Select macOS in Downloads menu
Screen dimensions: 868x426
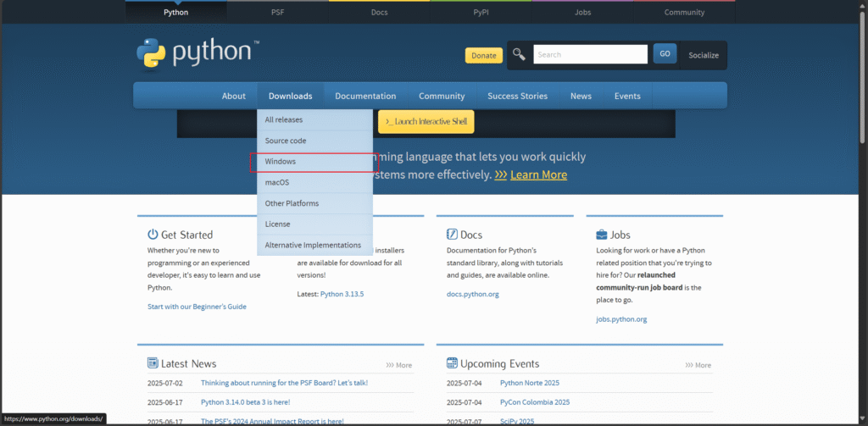point(315,183)
